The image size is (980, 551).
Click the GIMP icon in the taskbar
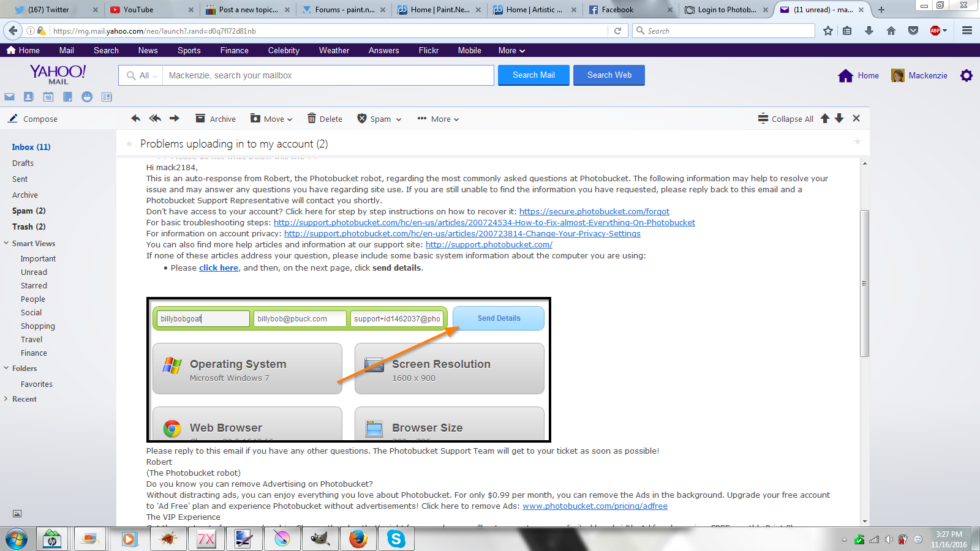click(x=320, y=539)
